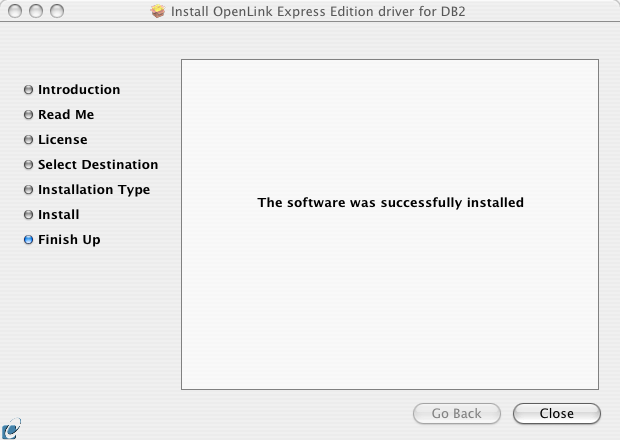Click the Read Me step bullet
This screenshot has width=620, height=440.
28,115
